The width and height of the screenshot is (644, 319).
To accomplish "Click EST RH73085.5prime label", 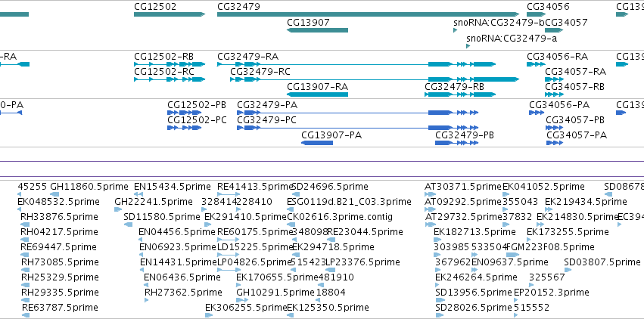I will tap(59, 262).
